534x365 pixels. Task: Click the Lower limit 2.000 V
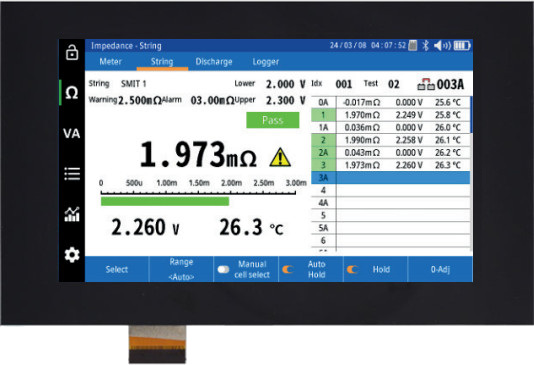tap(285, 84)
